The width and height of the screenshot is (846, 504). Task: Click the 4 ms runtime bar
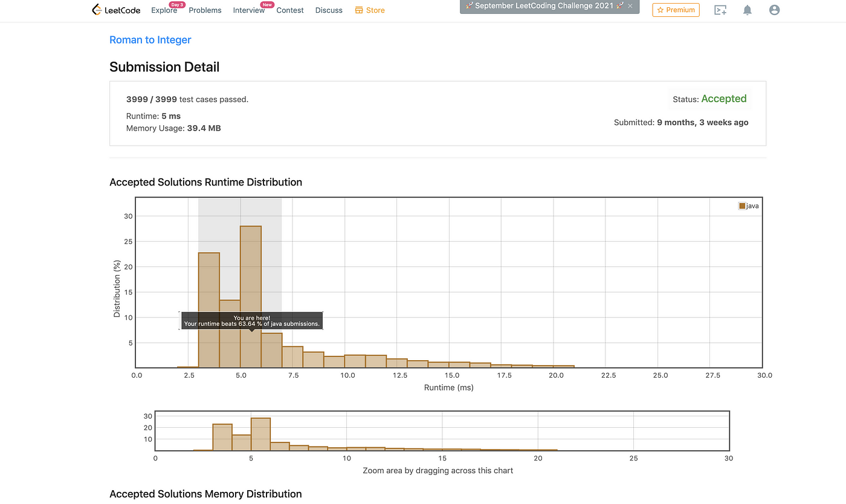(x=230, y=334)
